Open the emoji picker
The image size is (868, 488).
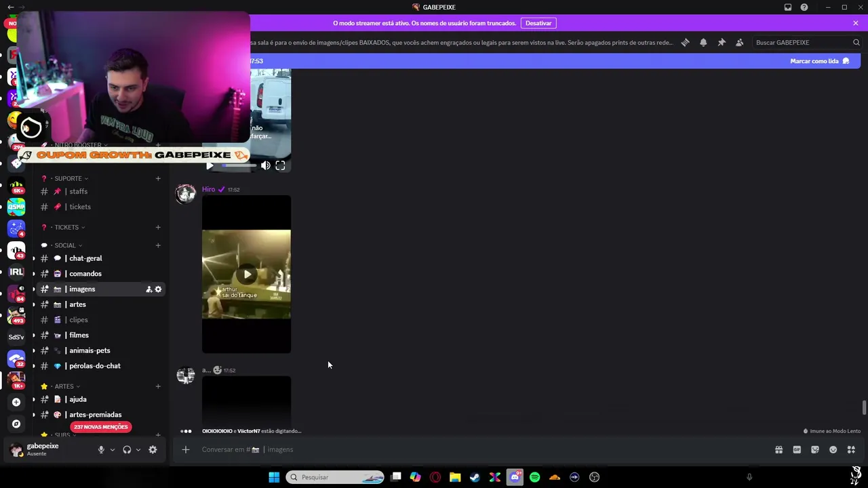[x=833, y=449]
